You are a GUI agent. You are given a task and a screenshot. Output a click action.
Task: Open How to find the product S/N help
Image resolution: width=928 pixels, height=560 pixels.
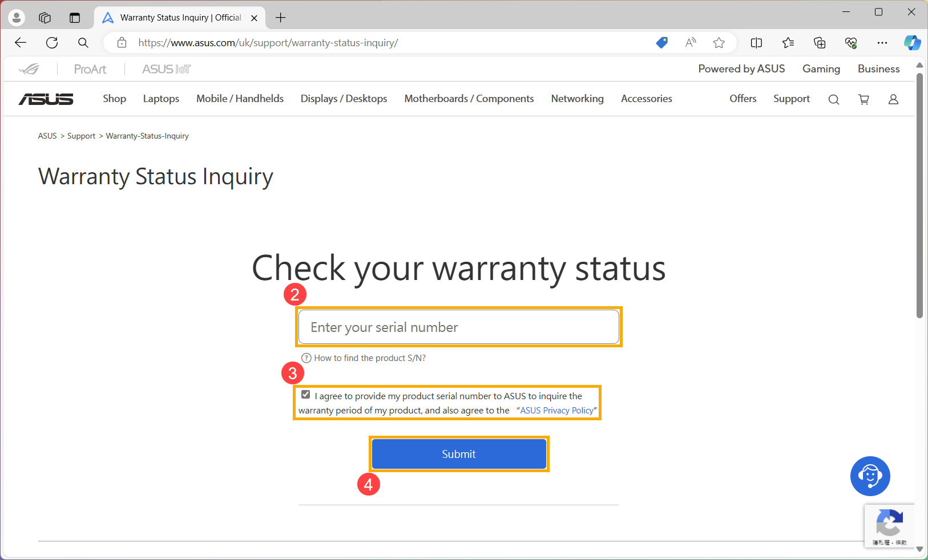click(x=370, y=358)
